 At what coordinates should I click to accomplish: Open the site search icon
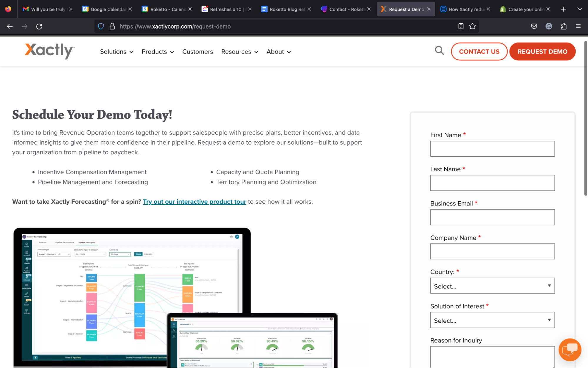click(x=439, y=51)
